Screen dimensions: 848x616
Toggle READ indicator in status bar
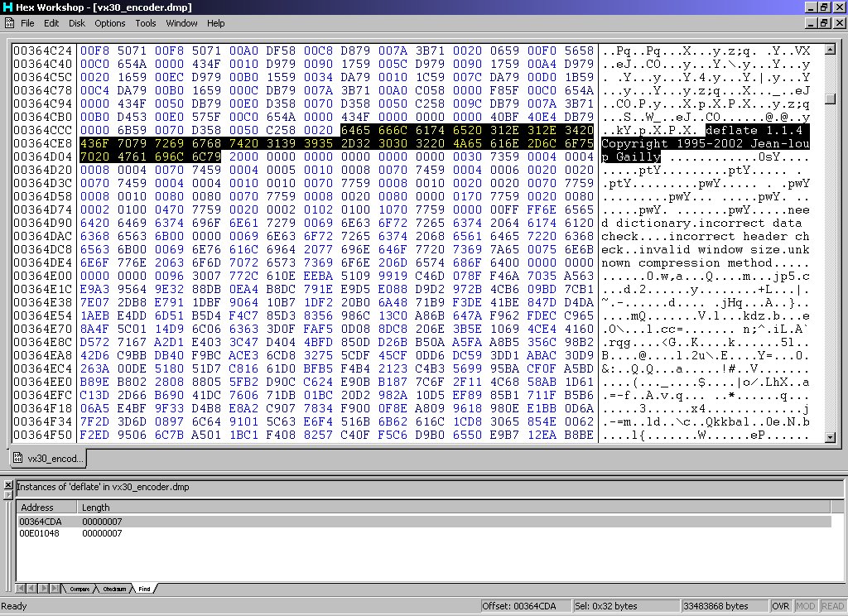click(832, 606)
